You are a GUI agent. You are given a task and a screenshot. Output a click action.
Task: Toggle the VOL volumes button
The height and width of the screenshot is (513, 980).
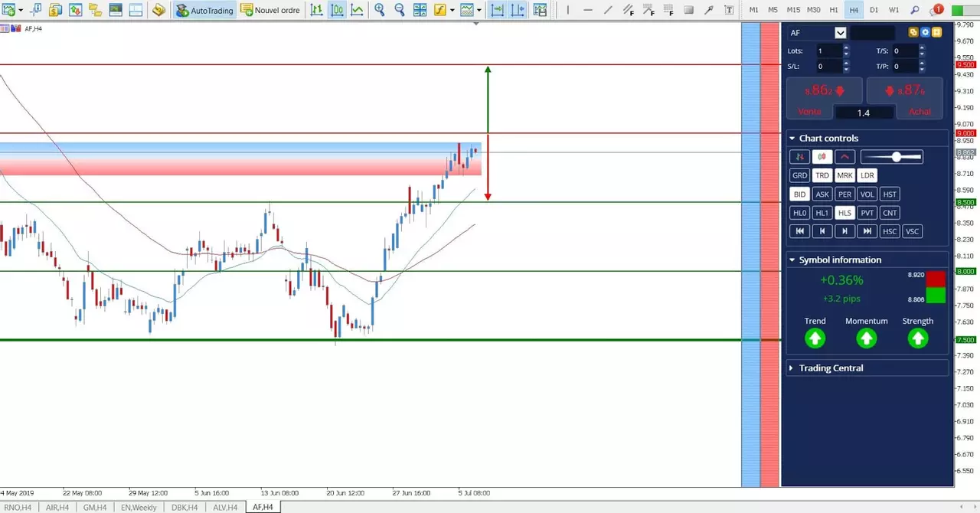(x=867, y=194)
